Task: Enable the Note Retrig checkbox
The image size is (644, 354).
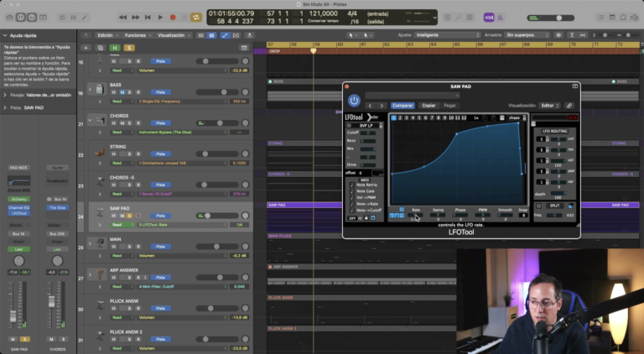Action: (352, 185)
